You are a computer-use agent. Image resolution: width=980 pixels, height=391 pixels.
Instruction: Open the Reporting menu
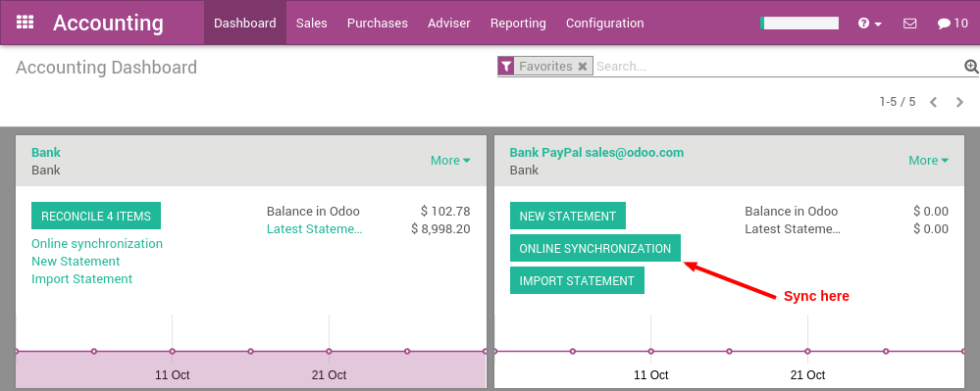[518, 24]
